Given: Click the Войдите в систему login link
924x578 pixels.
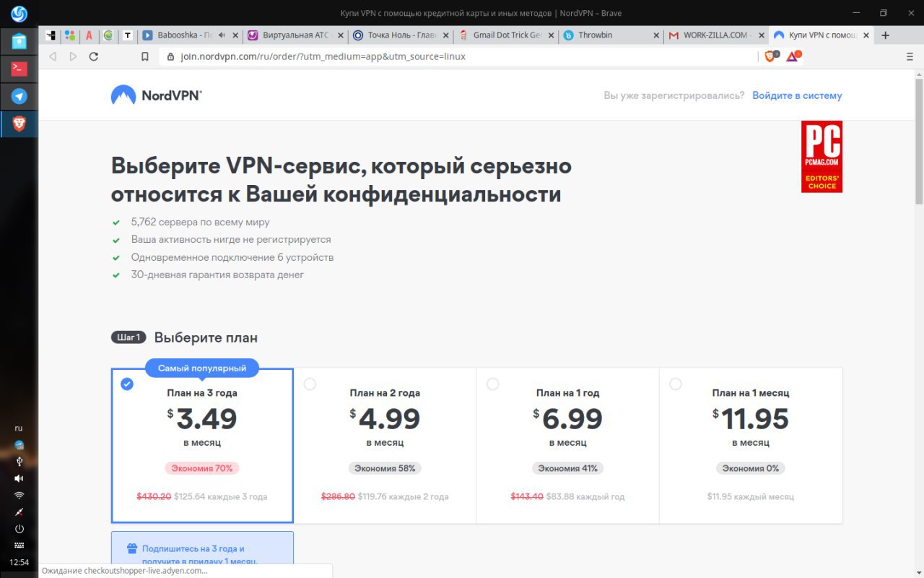Looking at the screenshot, I should (x=797, y=95).
